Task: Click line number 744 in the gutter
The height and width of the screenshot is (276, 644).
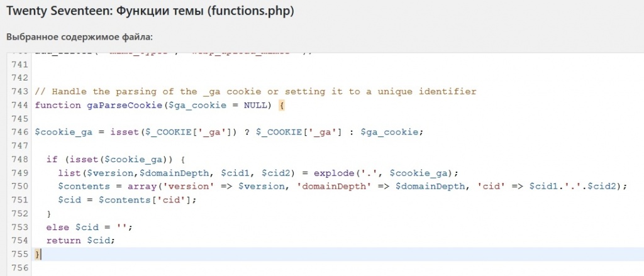Action: 19,105
